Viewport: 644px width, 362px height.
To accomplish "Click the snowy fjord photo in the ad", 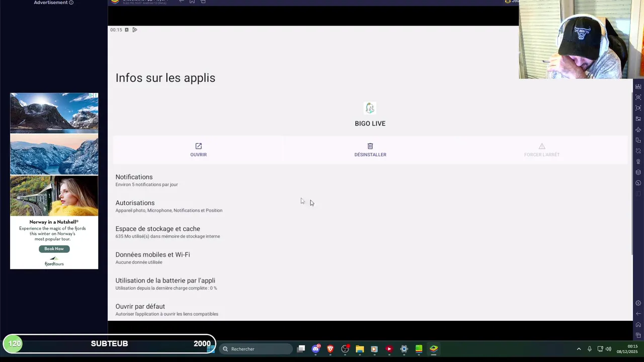I will (x=54, y=154).
